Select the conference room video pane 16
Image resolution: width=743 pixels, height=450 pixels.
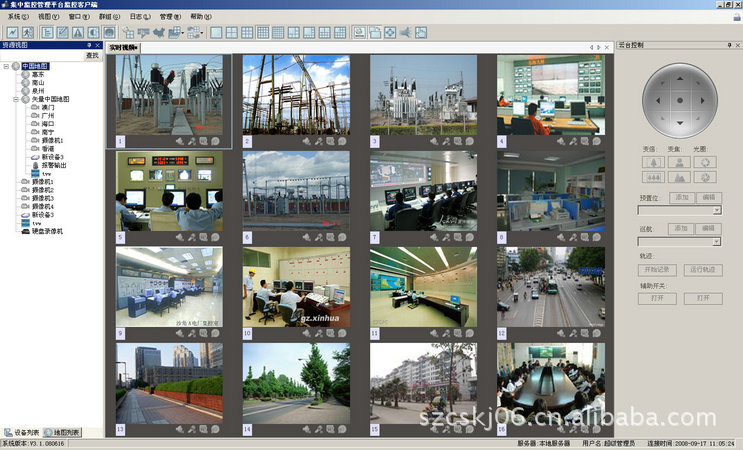(x=550, y=384)
